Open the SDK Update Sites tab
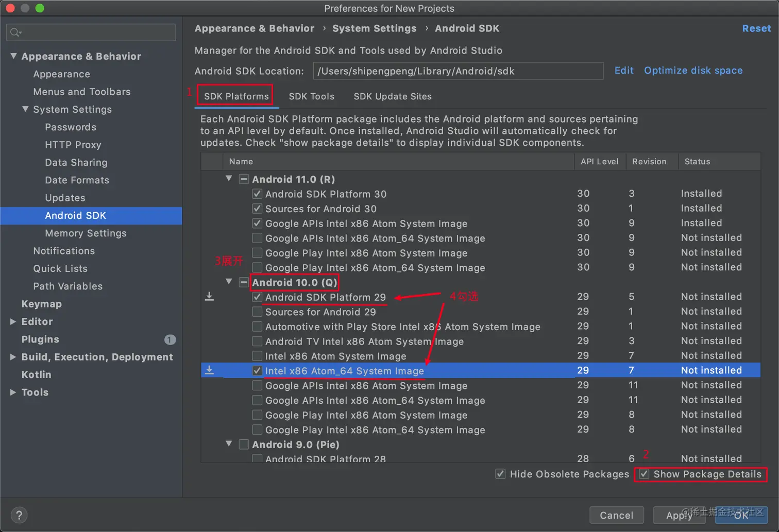The image size is (779, 532). [x=392, y=96]
